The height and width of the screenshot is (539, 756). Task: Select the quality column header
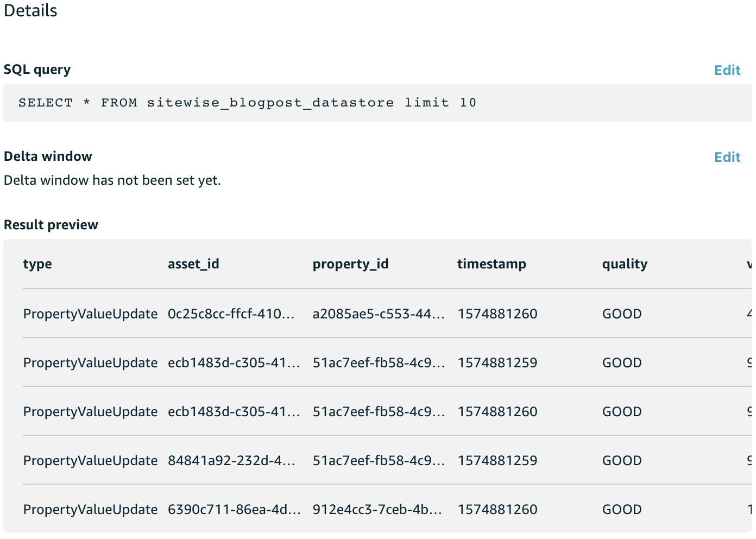pyautogui.click(x=625, y=264)
